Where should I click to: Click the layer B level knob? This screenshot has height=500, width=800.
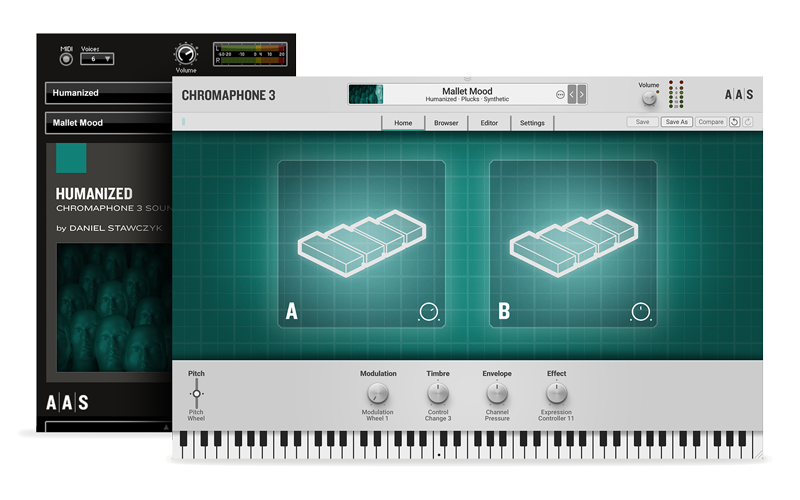[641, 311]
